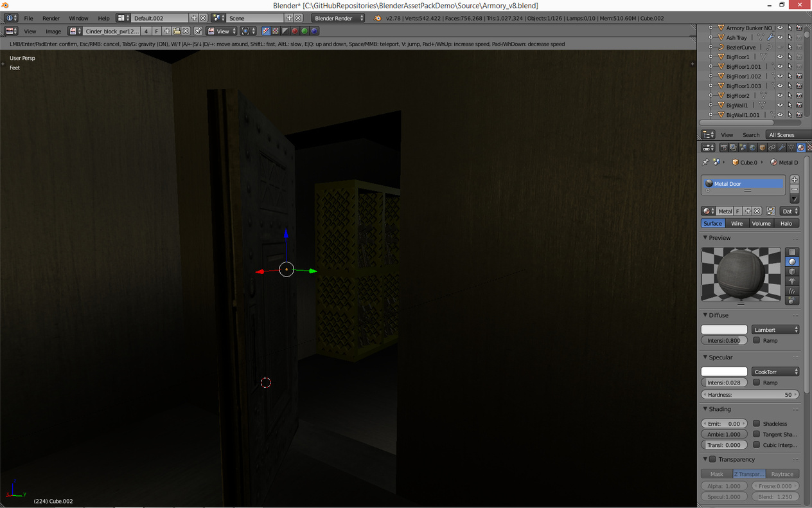The image size is (812, 508).
Task: Expand the Ash Tray outliner item
Action: (x=711, y=37)
